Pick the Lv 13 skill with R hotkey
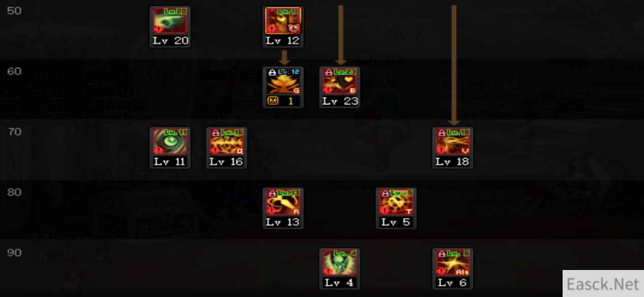Viewport: 644px width, 297px height. [x=283, y=203]
